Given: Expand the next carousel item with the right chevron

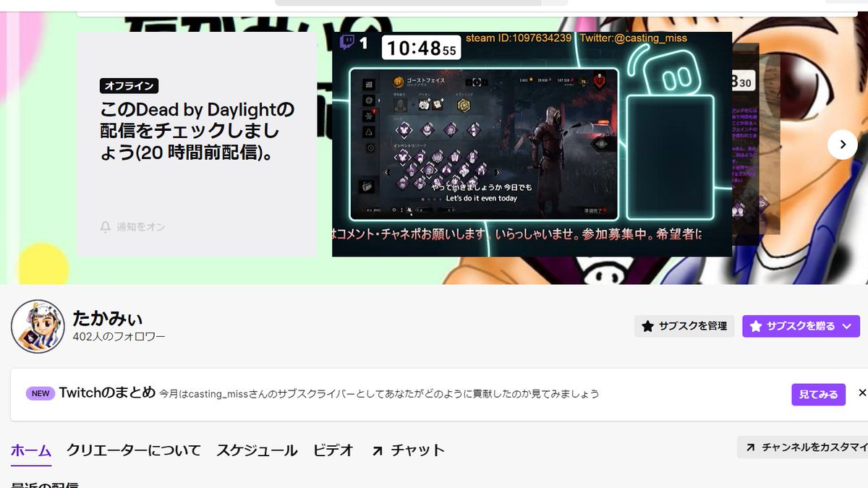Looking at the screenshot, I should [x=843, y=145].
